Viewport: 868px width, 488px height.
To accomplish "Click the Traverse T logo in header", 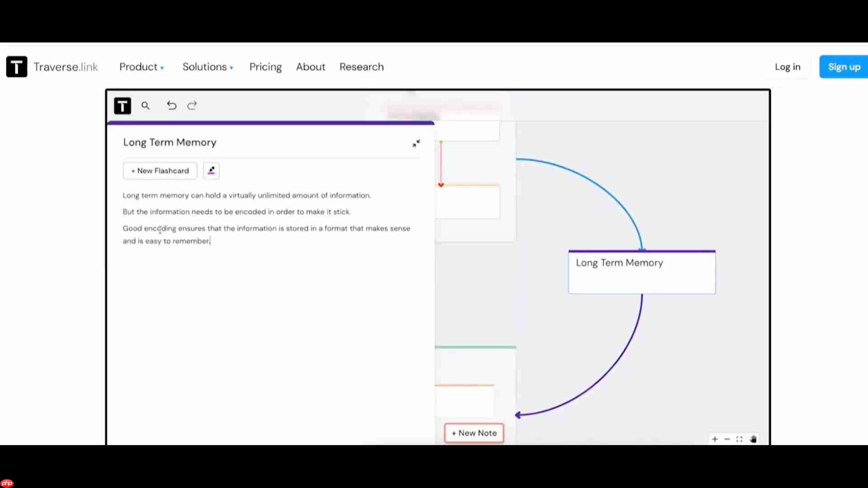I will (17, 67).
